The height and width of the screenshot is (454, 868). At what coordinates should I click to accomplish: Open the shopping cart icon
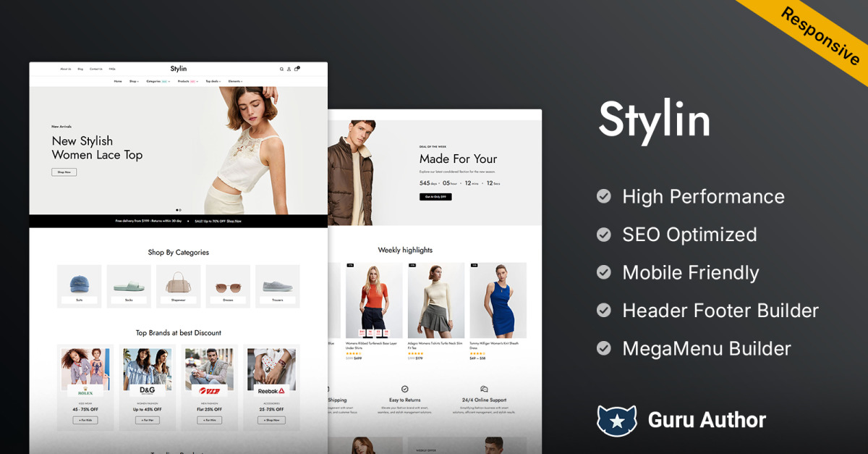pyautogui.click(x=297, y=69)
